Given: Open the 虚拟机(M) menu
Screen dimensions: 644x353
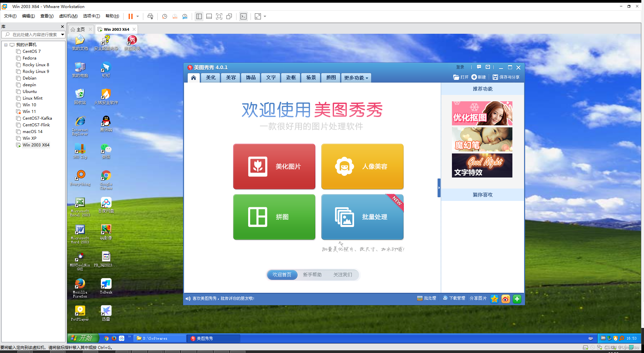Looking at the screenshot, I should (x=68, y=16).
